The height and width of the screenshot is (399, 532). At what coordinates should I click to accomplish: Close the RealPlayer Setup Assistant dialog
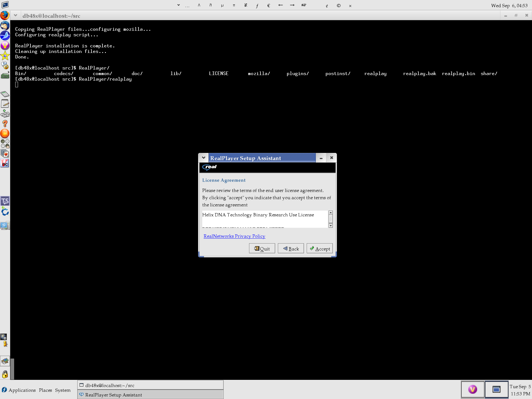(332, 158)
